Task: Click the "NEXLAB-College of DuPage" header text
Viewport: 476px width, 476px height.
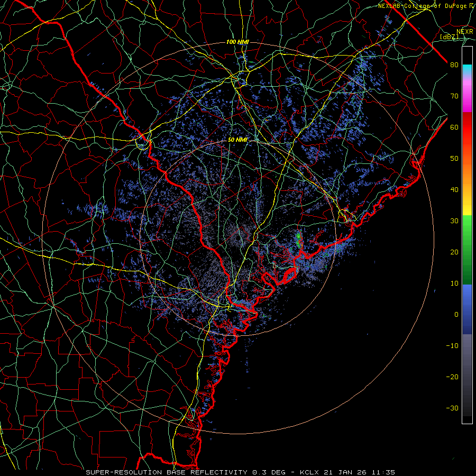Action: [424, 6]
